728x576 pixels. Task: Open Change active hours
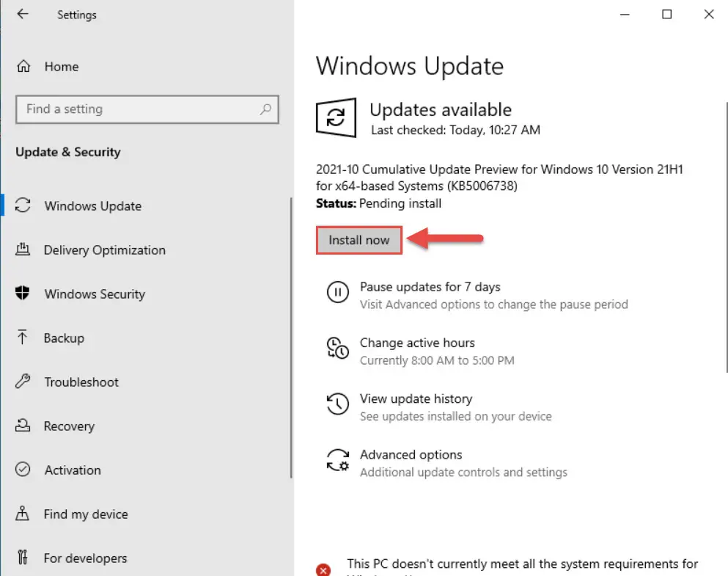(x=417, y=343)
